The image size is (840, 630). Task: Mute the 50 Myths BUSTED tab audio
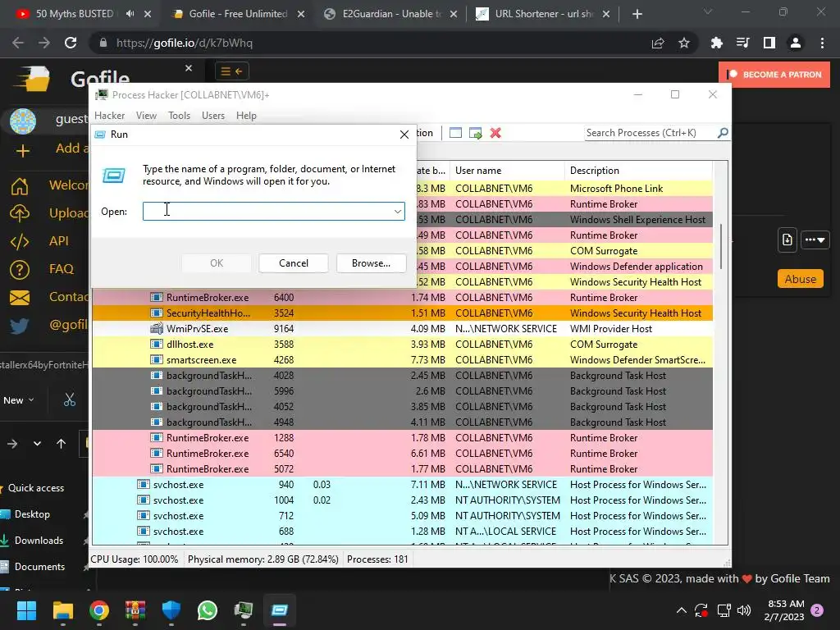pyautogui.click(x=130, y=14)
